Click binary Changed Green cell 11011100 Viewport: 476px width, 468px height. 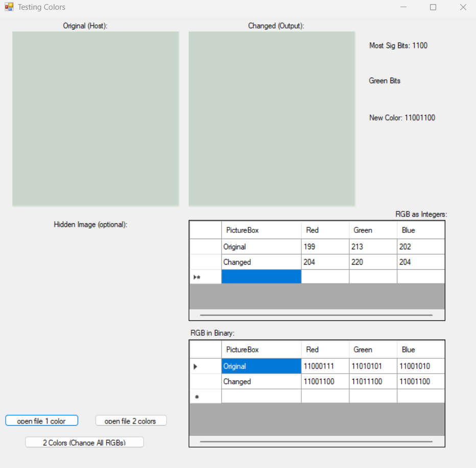tap(373, 382)
